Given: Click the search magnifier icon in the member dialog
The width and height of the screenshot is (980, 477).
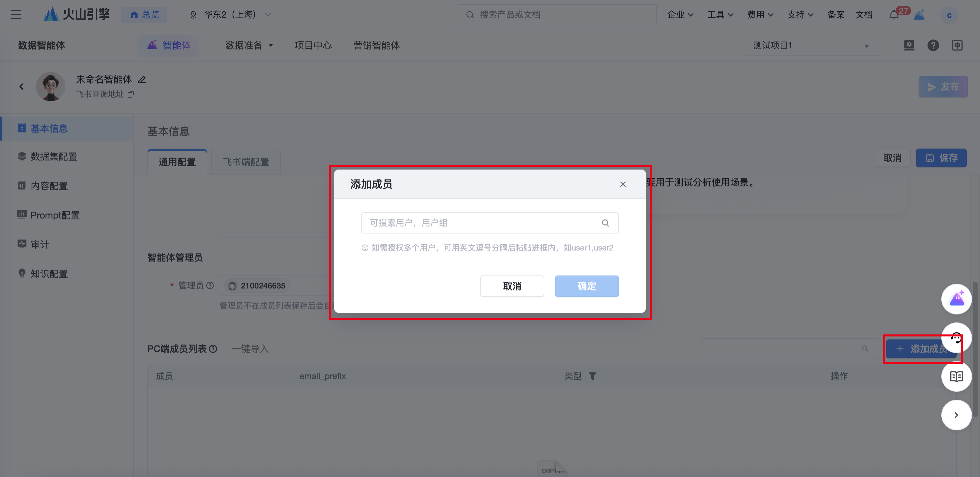Looking at the screenshot, I should click(605, 223).
